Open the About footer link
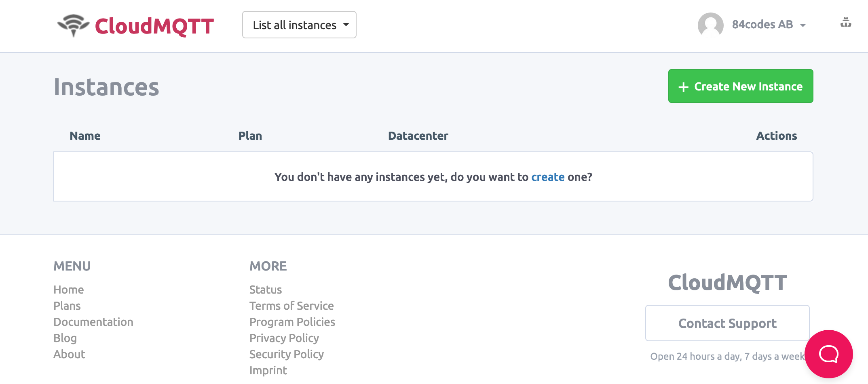Image resolution: width=868 pixels, height=384 pixels. point(70,354)
